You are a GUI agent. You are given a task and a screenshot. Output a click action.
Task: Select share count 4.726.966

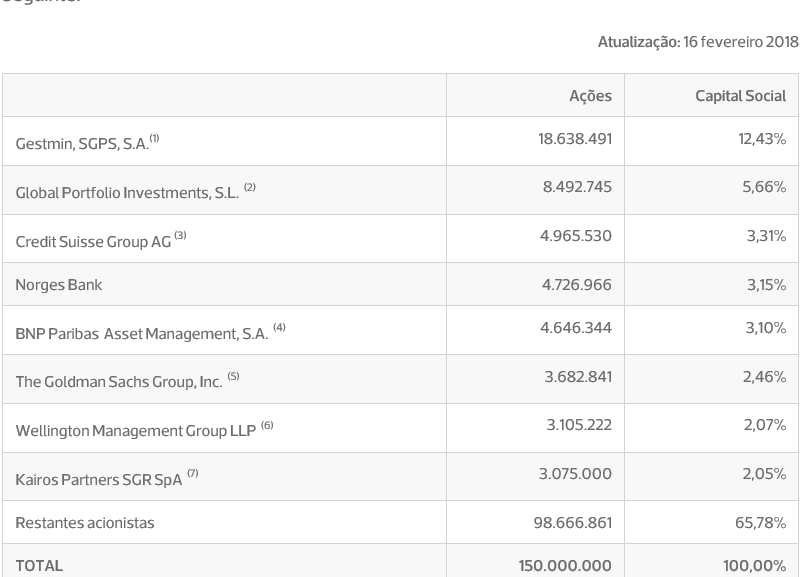click(x=577, y=285)
